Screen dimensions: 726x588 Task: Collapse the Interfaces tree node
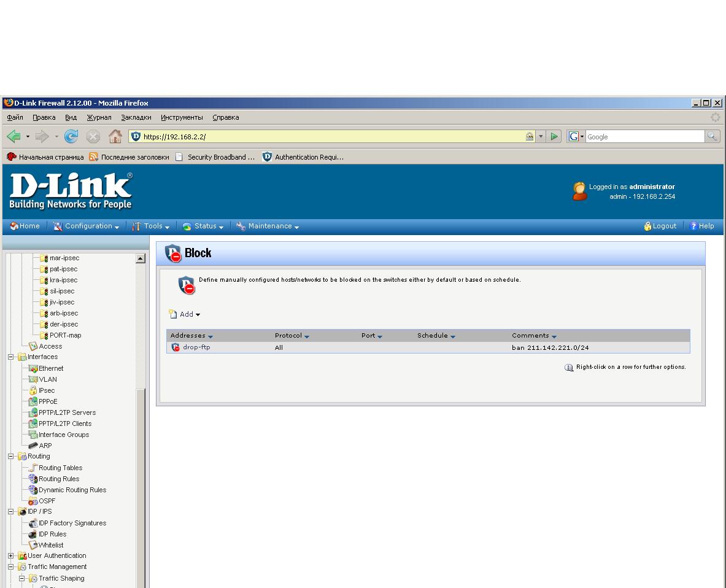click(x=10, y=357)
